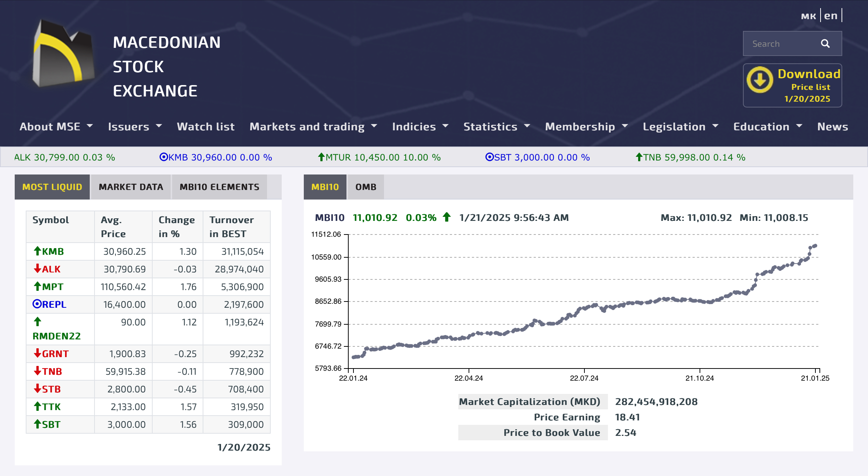Click the yellow download arrow icon
The height and width of the screenshot is (476, 868).
point(759,80)
